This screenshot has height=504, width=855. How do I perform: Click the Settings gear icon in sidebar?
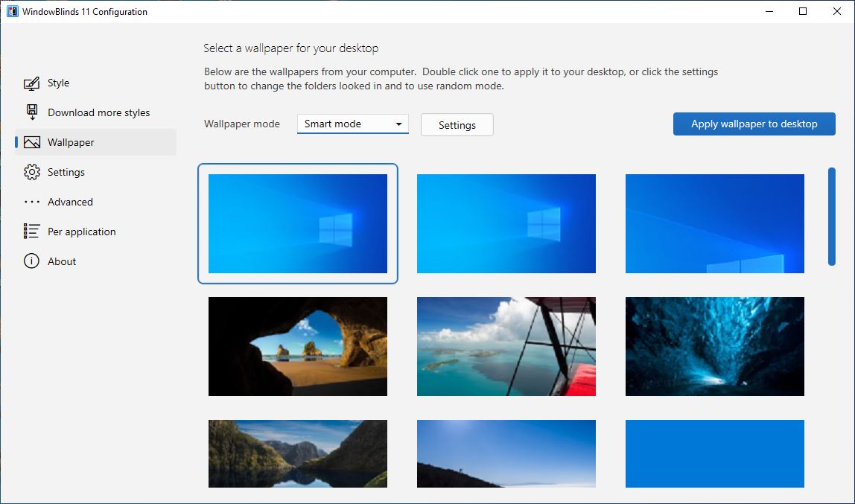pyautogui.click(x=31, y=172)
